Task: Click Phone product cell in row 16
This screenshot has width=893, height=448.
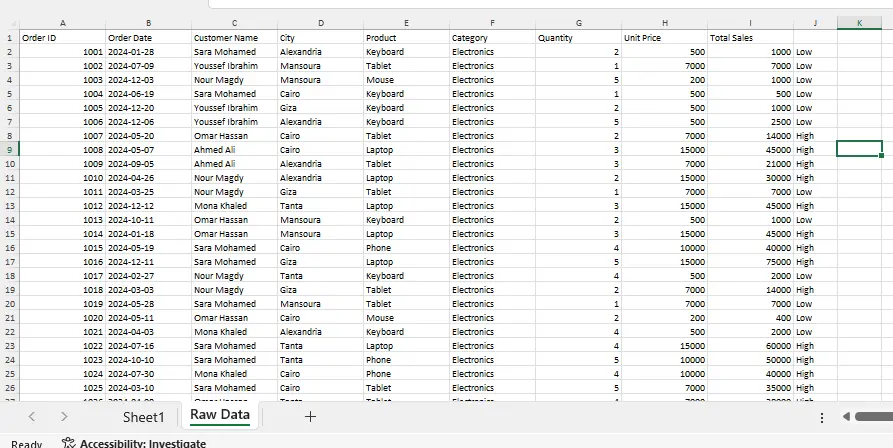Action: pos(407,248)
